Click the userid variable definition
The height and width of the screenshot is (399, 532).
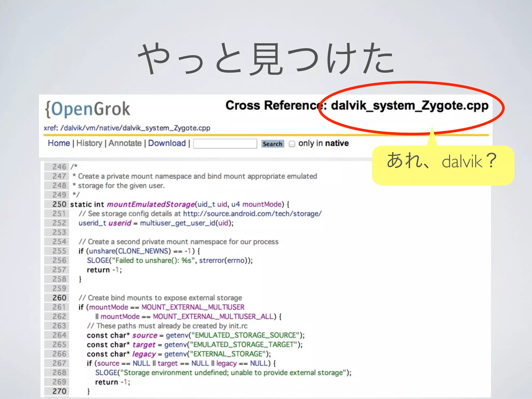point(120,223)
